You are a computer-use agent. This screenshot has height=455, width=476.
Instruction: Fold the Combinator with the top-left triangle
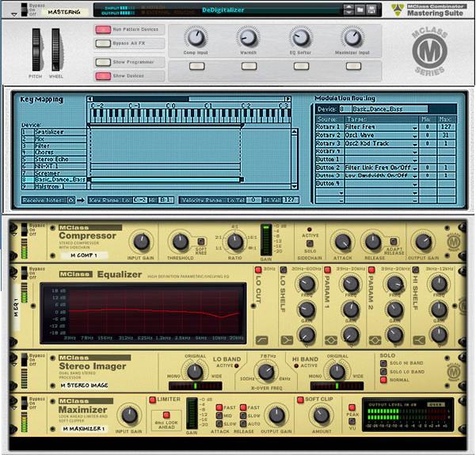[x=14, y=14]
